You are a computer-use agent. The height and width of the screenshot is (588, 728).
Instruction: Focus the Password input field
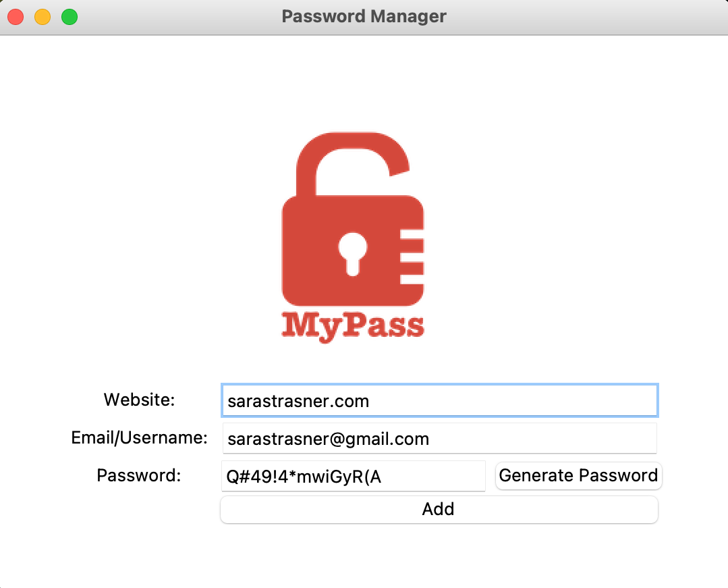[354, 476]
